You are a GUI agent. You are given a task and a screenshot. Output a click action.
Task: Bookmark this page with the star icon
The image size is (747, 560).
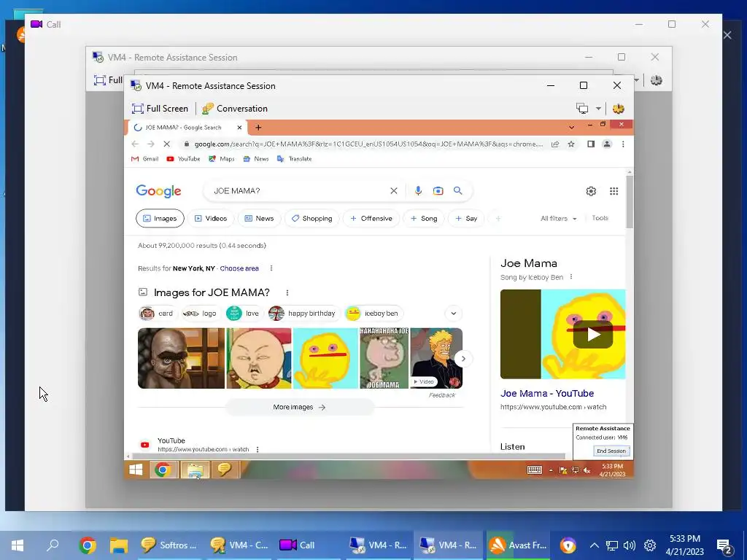[570, 144]
